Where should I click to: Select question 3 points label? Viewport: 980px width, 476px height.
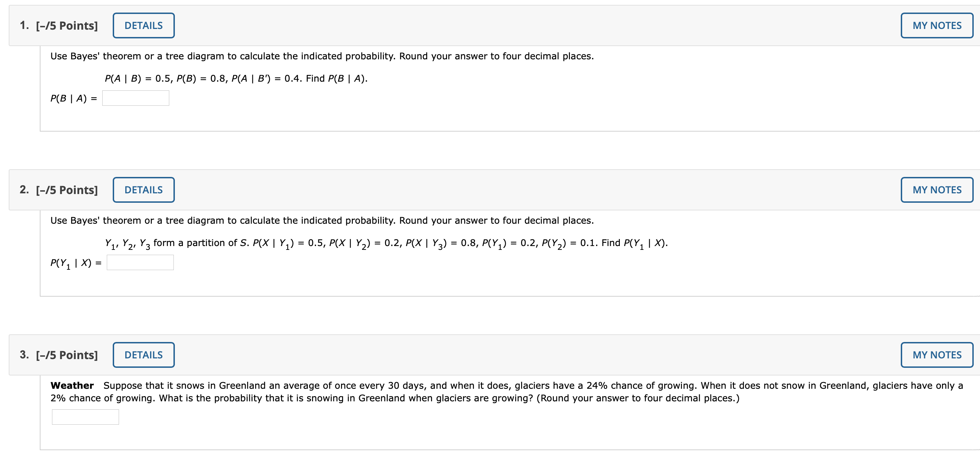[x=66, y=355]
